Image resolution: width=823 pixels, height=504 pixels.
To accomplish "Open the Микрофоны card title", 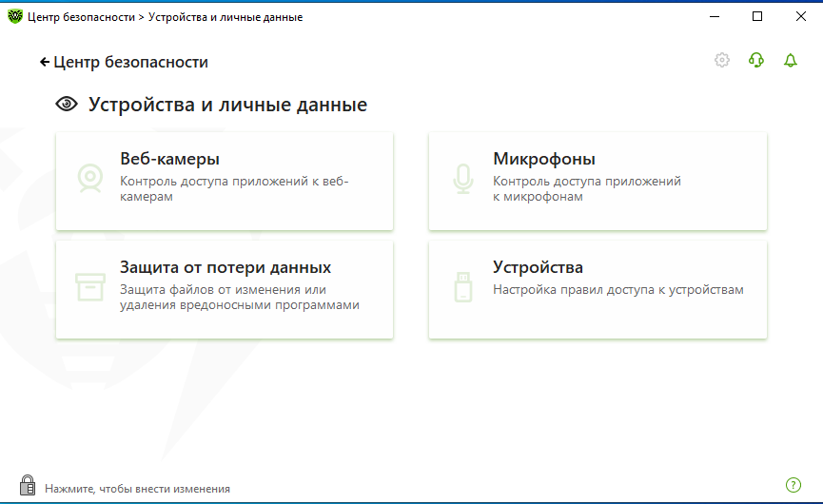I will pos(544,159).
